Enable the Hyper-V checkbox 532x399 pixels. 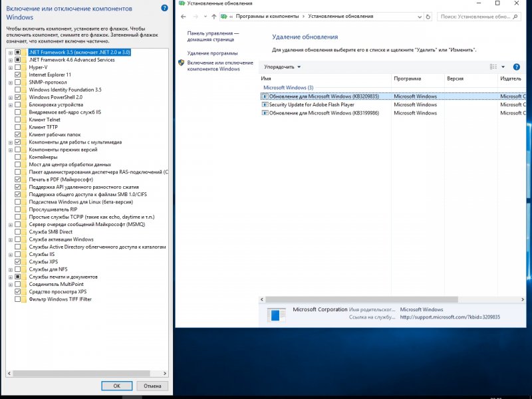(18, 67)
